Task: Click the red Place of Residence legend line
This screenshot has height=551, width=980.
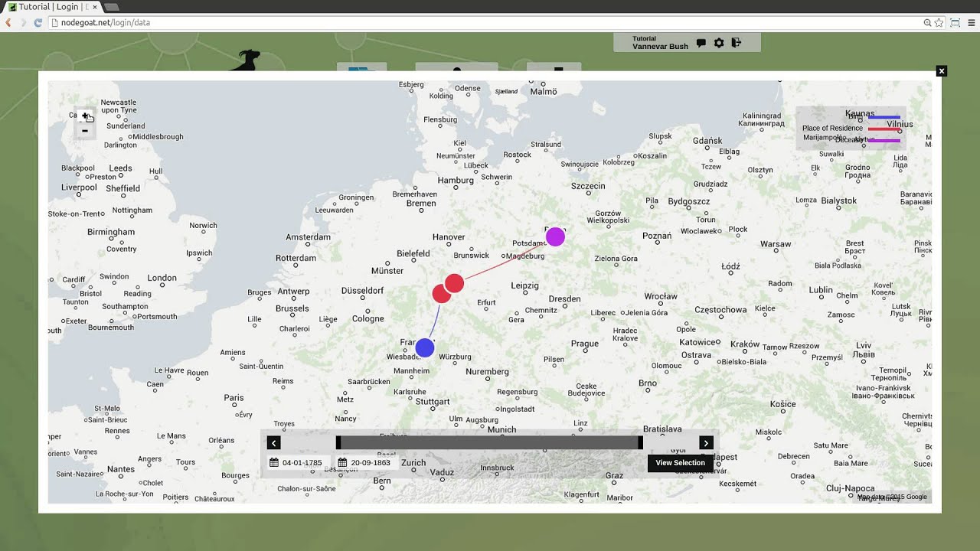Action: [884, 129]
